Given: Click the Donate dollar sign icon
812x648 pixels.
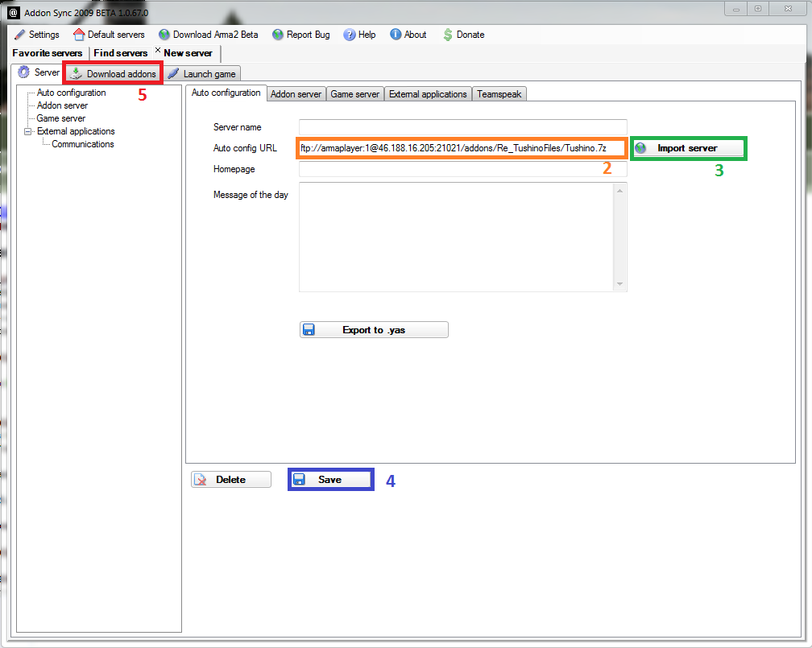Looking at the screenshot, I should pyautogui.click(x=448, y=35).
